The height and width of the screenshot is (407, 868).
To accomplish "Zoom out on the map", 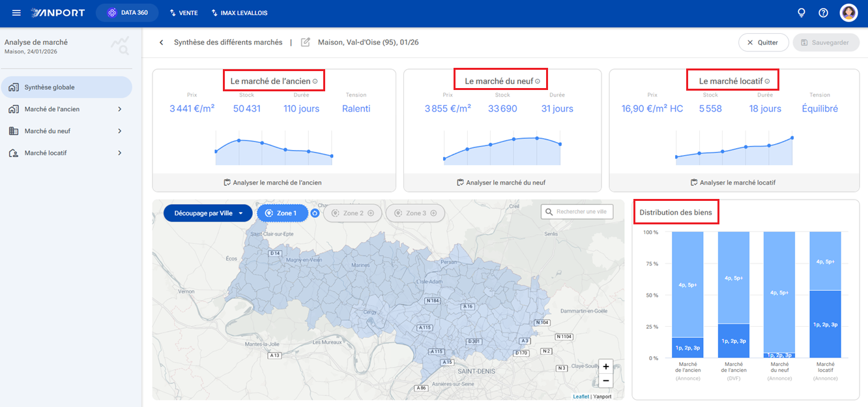I will tap(606, 381).
